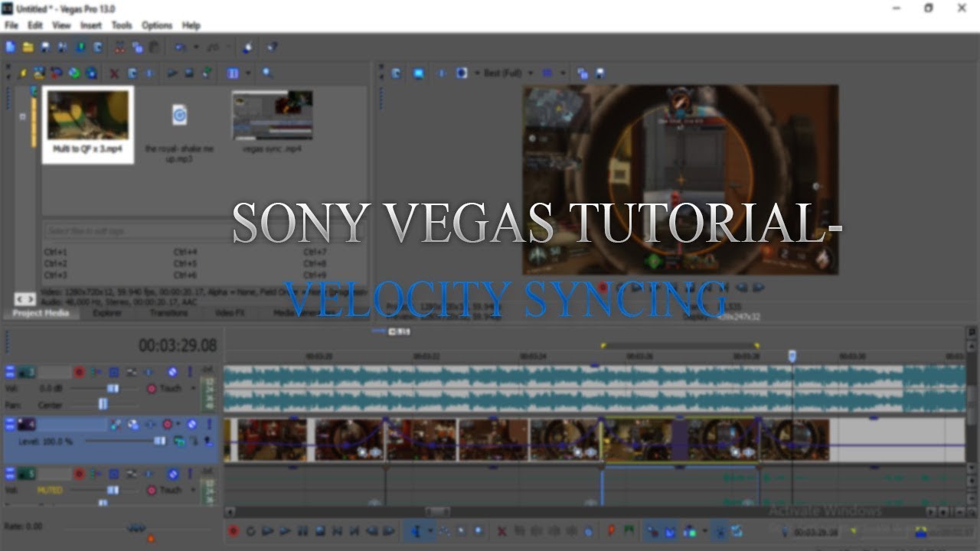Select the Envelope Edit tool

[x=444, y=530]
